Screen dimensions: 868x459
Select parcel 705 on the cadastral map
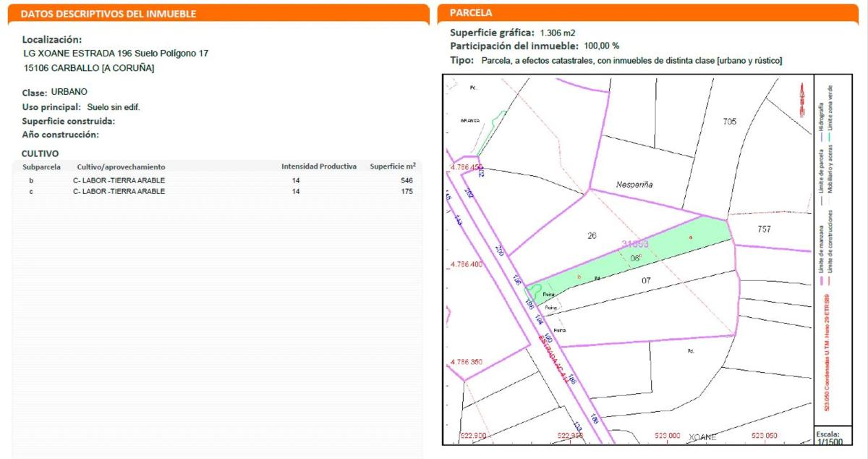(729, 122)
